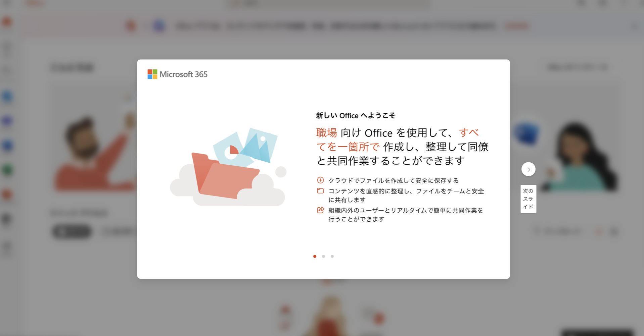Click the plus-circle icon beside cloud file bullet

point(320,180)
